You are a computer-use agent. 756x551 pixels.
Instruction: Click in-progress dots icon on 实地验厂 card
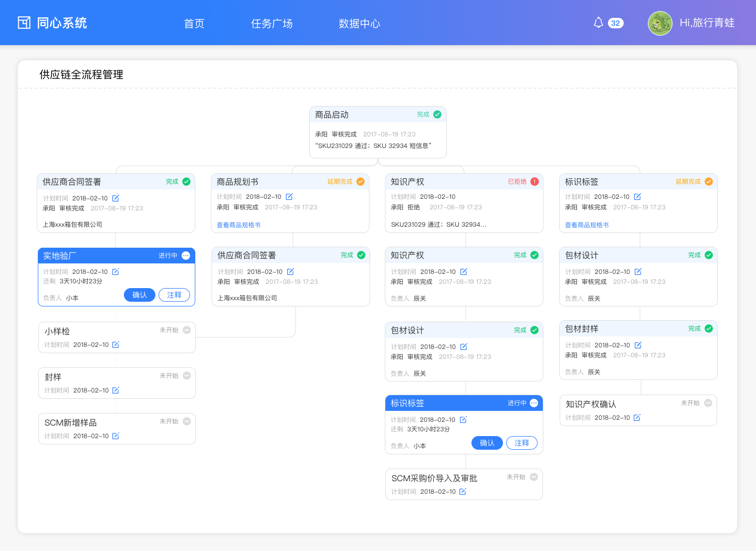(x=186, y=256)
